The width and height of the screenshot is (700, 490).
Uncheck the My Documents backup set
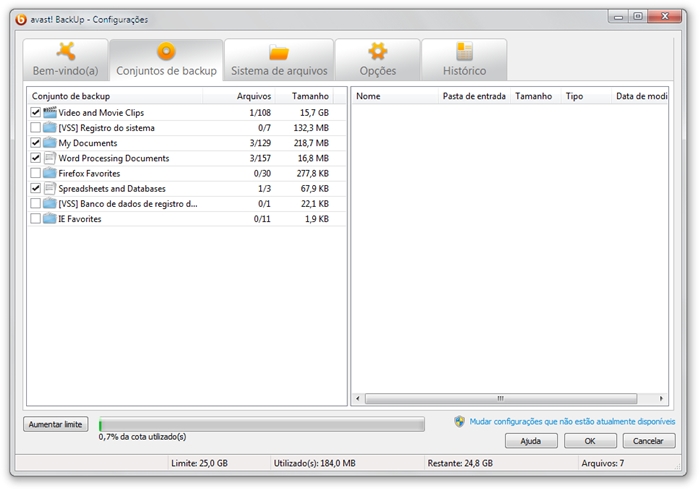coord(36,143)
